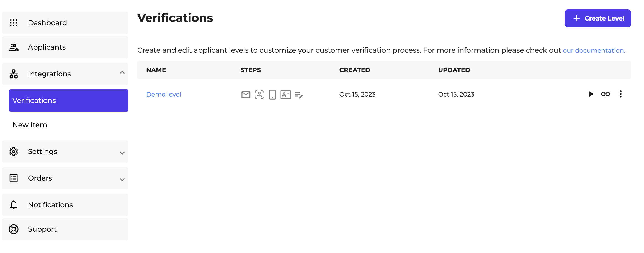Collapse the Integrations section chevron
Image resolution: width=644 pixels, height=253 pixels.
click(x=122, y=73)
